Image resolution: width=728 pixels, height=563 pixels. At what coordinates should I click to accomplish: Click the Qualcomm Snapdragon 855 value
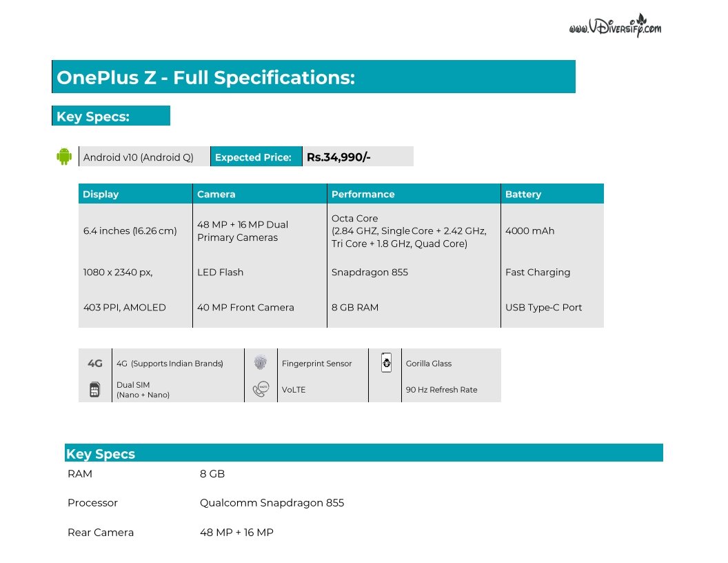coord(272,503)
